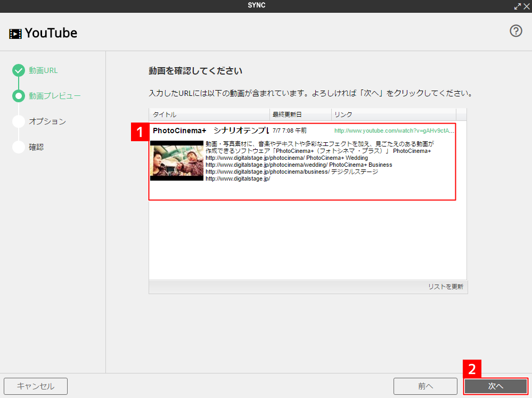Sort by the 最終更新日 column header

click(300, 115)
